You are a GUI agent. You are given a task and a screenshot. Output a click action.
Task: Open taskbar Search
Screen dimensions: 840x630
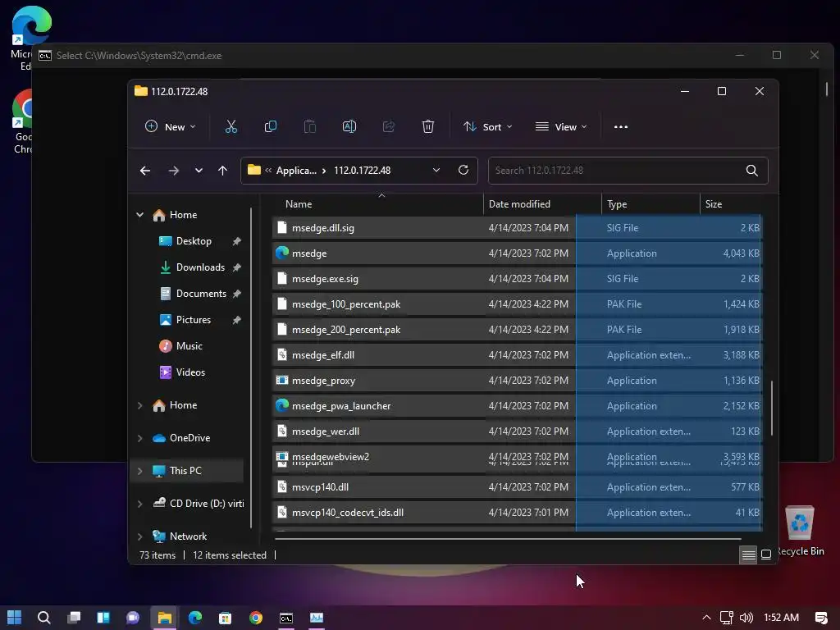click(44, 618)
